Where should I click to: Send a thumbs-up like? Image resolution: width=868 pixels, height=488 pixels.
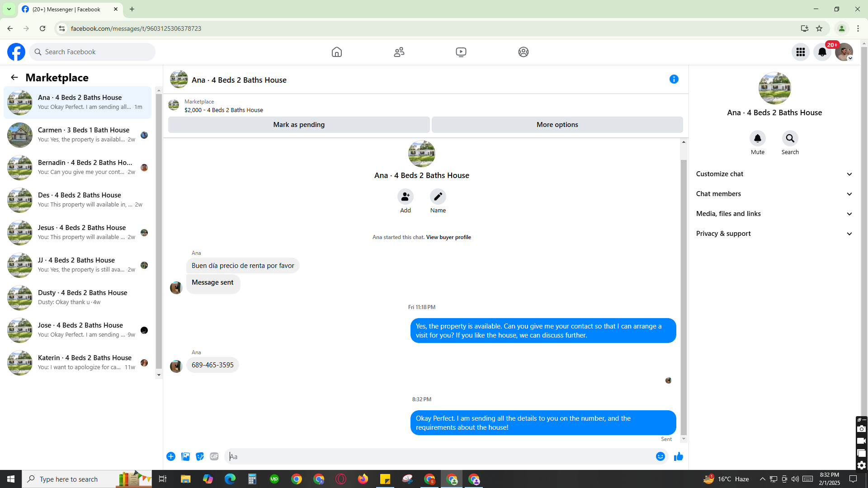pyautogui.click(x=678, y=456)
